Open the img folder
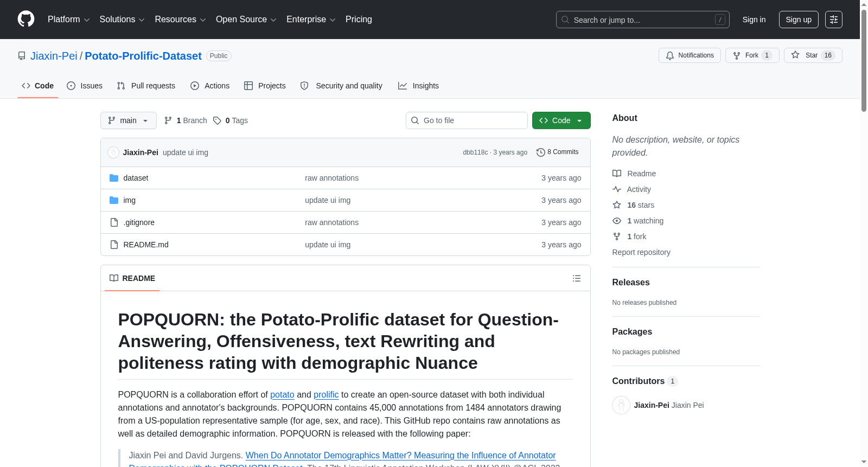Screen dimensions: 868x467 (x=130, y=200)
